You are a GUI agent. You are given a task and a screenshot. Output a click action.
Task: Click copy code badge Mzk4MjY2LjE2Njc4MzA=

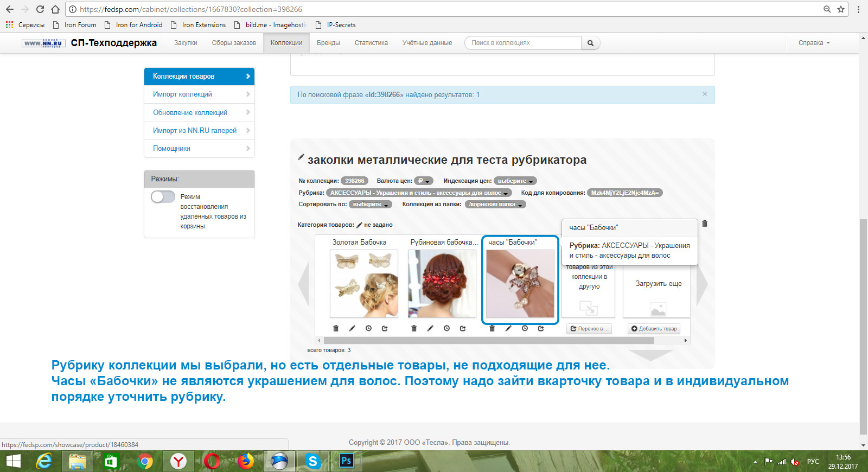(x=624, y=193)
